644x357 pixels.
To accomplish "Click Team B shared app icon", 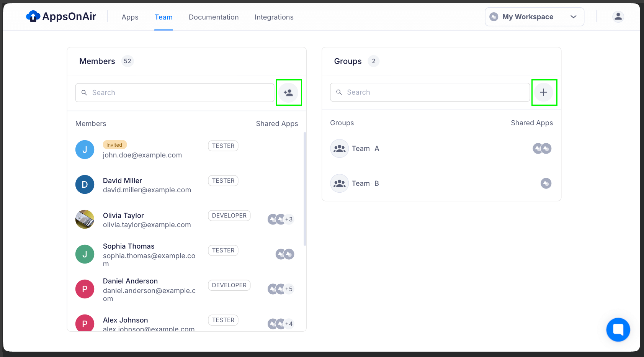I will tap(546, 183).
